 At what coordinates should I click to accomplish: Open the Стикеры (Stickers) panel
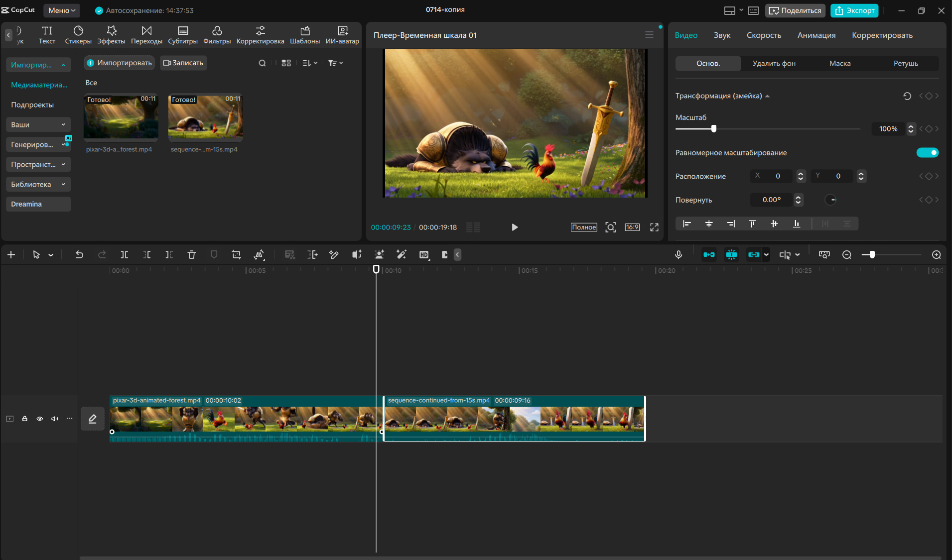pos(78,35)
